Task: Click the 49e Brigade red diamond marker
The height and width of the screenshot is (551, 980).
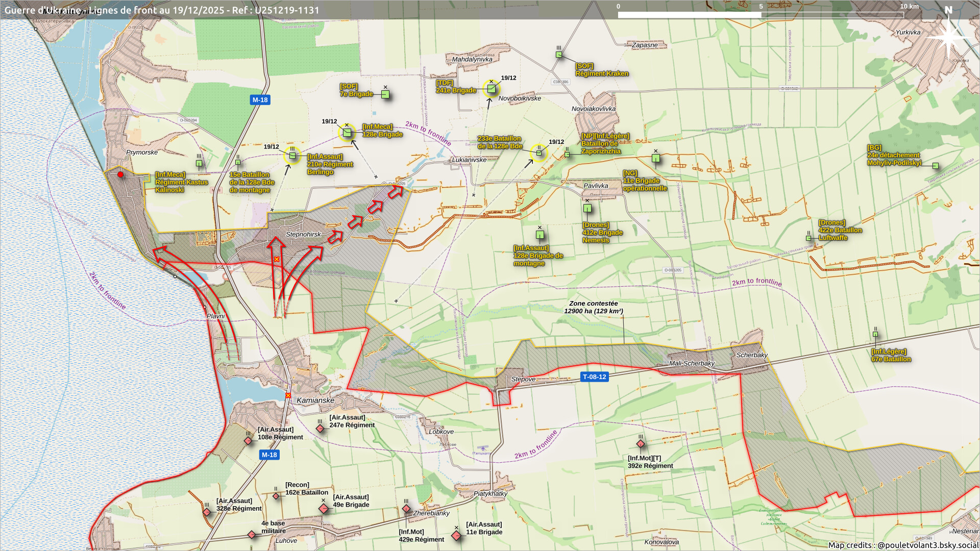Action: 324,509
